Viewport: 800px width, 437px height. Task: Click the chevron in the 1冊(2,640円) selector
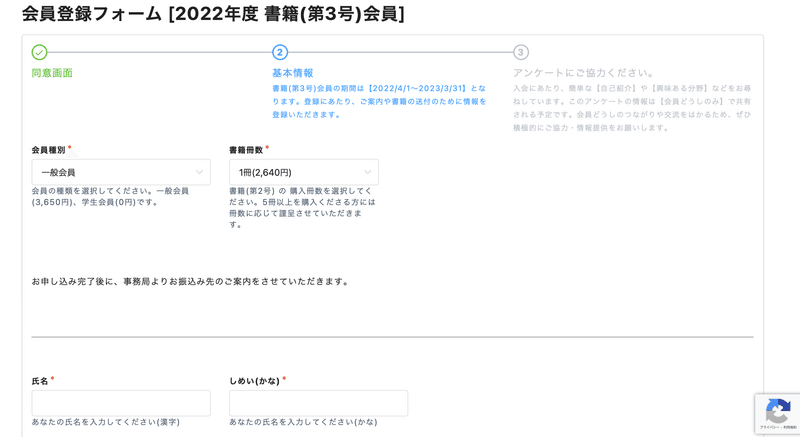pyautogui.click(x=367, y=172)
